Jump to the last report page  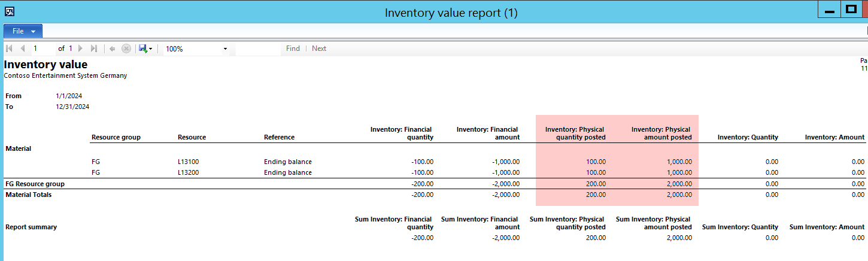(x=93, y=48)
